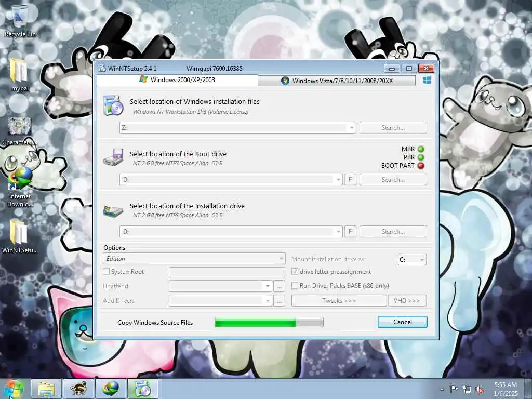Viewport: 532px width, 399px height.
Task: Switch to Windows 2000/XP/2003 tab
Action: (177, 80)
